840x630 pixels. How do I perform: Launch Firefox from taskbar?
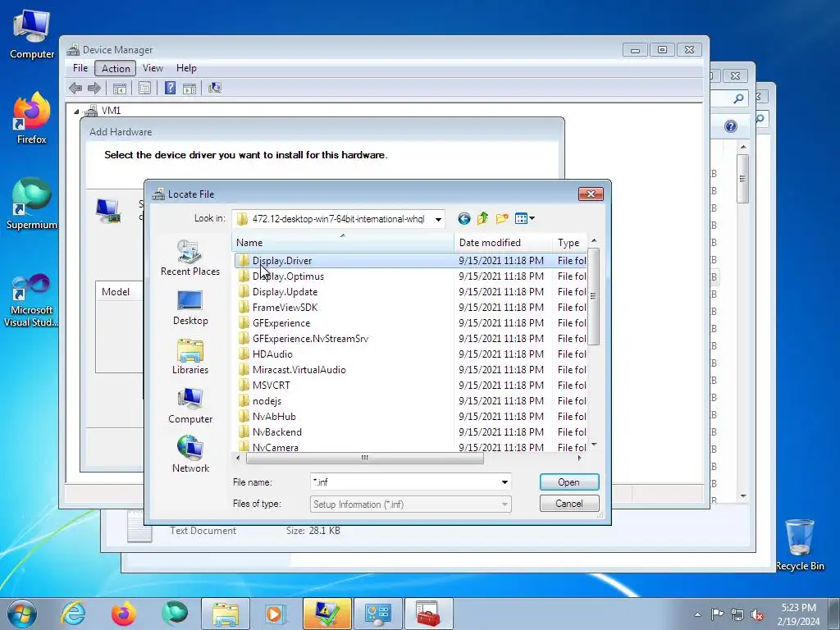(123, 614)
